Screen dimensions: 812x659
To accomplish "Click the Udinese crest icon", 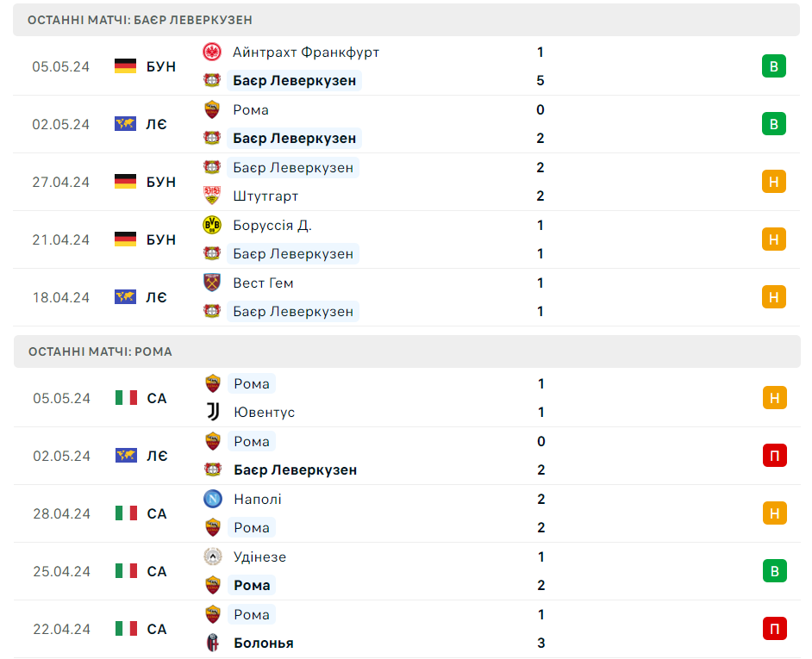I will 213,556.
